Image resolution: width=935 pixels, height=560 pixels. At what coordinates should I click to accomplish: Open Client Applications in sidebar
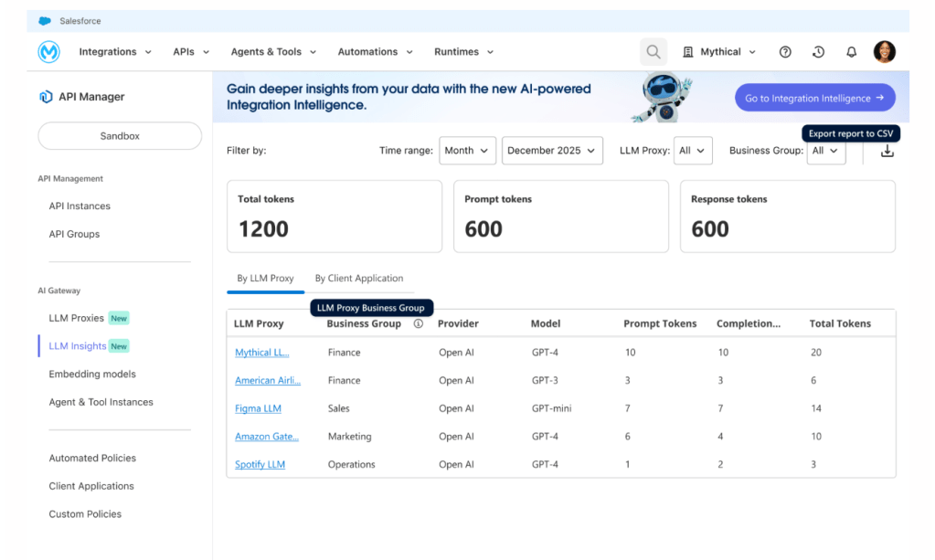point(91,486)
